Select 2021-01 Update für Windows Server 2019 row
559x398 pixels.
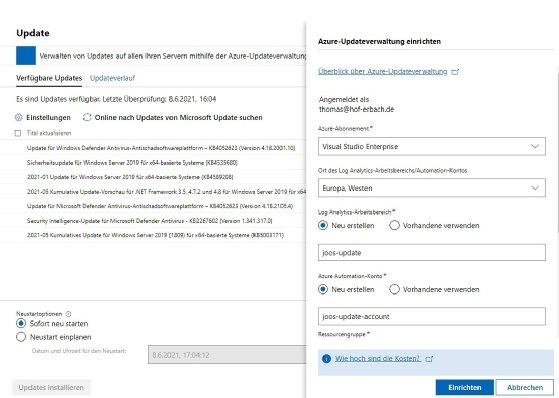pos(153,177)
